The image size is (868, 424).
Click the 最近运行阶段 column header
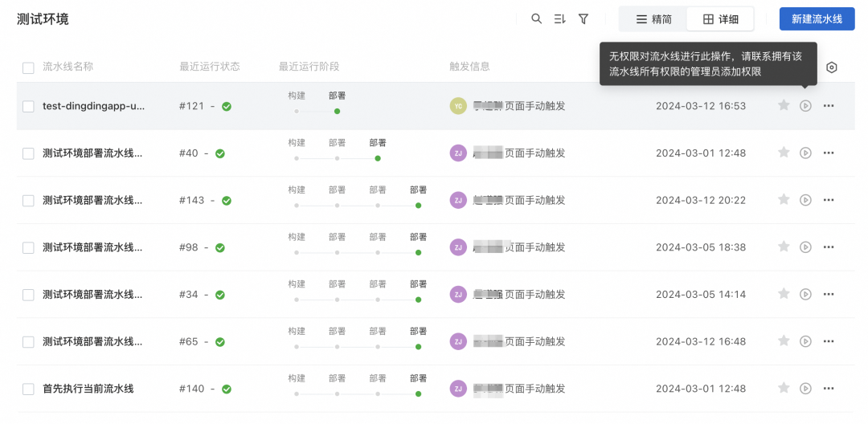309,67
